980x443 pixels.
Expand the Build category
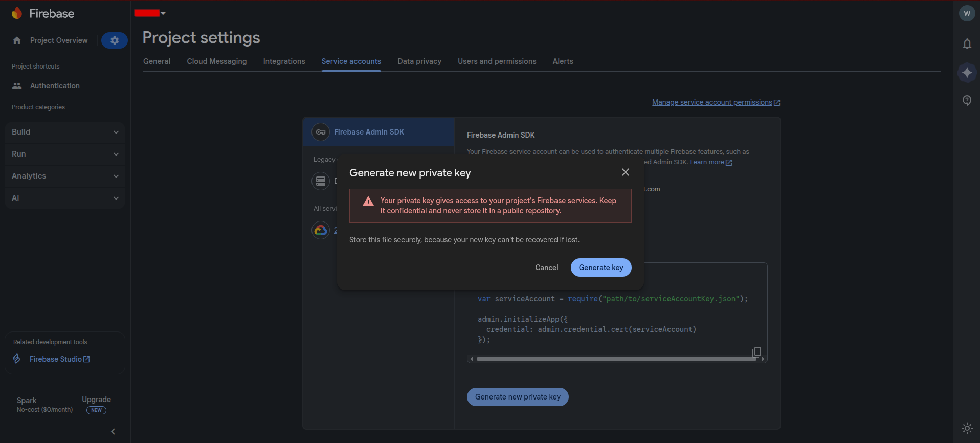(65, 132)
